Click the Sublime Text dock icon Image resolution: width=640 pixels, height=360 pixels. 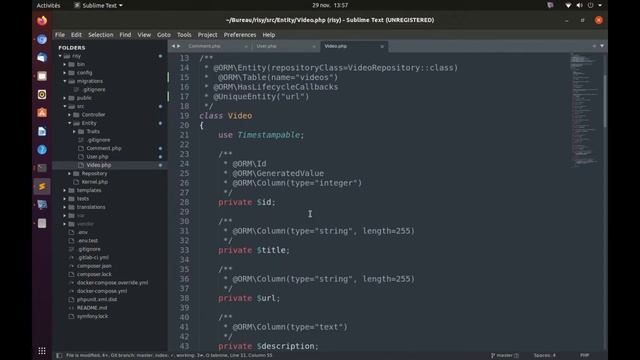point(42,187)
